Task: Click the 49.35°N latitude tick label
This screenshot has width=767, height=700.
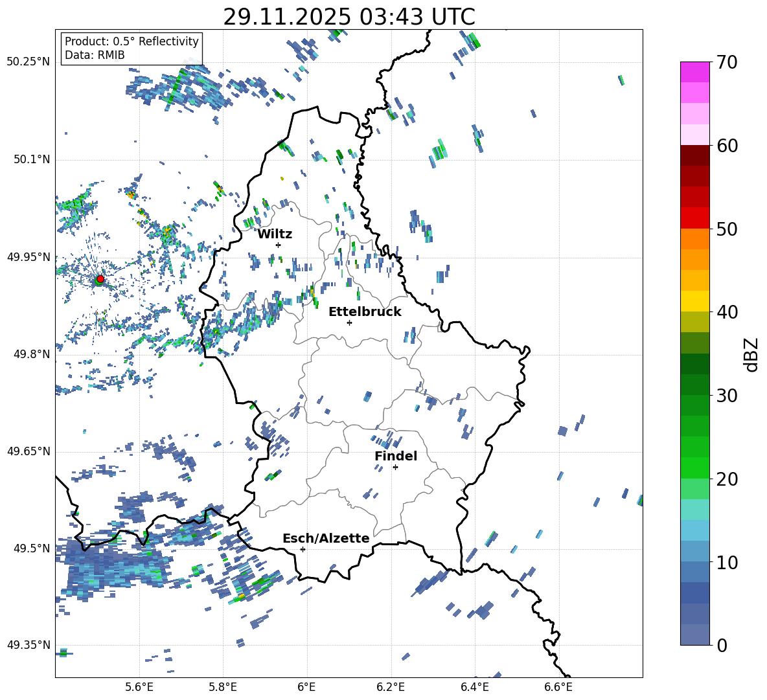Action: 28,645
